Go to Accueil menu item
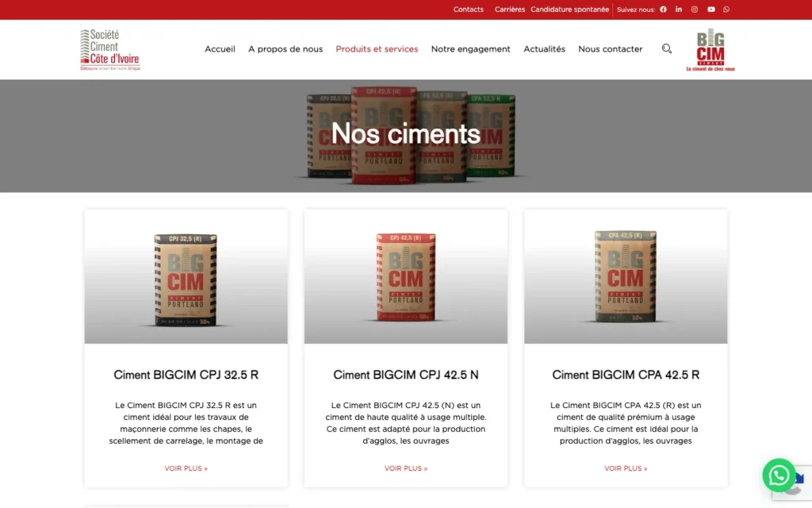Screen dimensions: 812x508 coord(220,49)
